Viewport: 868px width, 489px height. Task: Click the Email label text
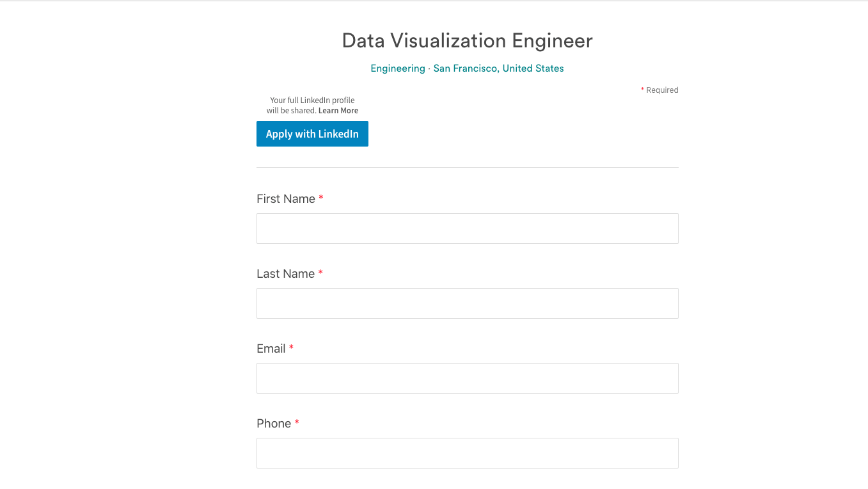[271, 349]
